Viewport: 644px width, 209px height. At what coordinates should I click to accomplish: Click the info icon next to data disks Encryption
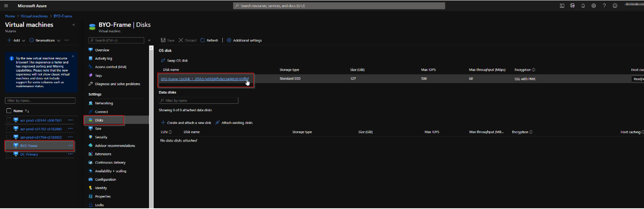(531, 132)
